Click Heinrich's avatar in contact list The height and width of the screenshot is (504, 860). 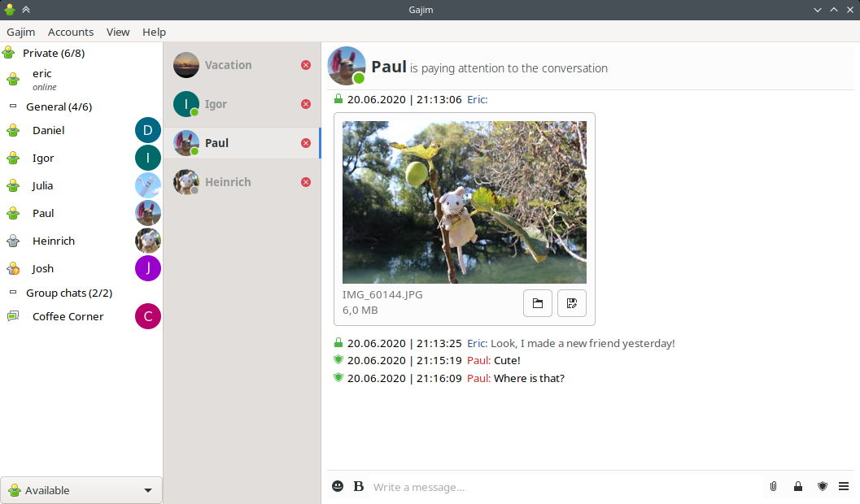click(x=148, y=241)
